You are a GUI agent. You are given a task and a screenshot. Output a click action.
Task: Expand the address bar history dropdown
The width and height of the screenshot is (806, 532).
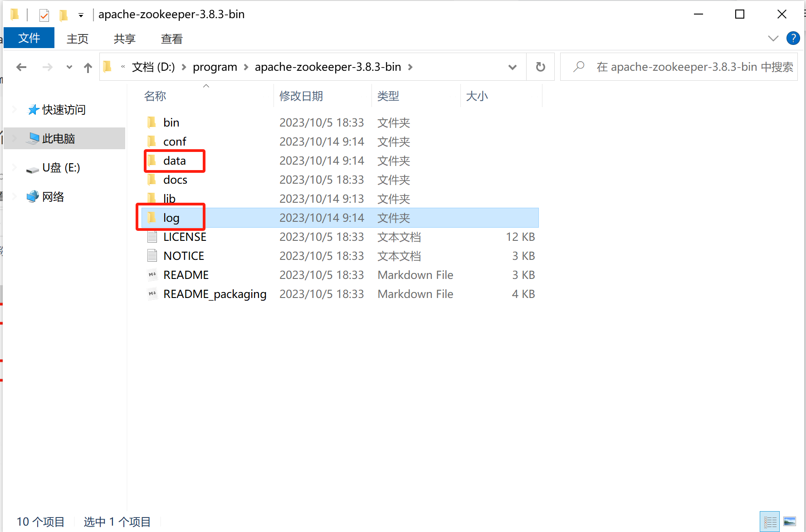[512, 67]
